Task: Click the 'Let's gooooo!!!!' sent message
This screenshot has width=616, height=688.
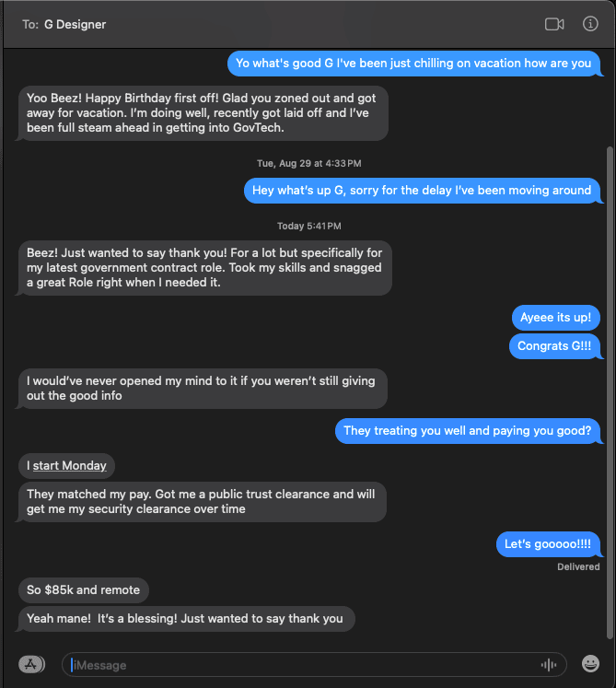Action: point(548,544)
